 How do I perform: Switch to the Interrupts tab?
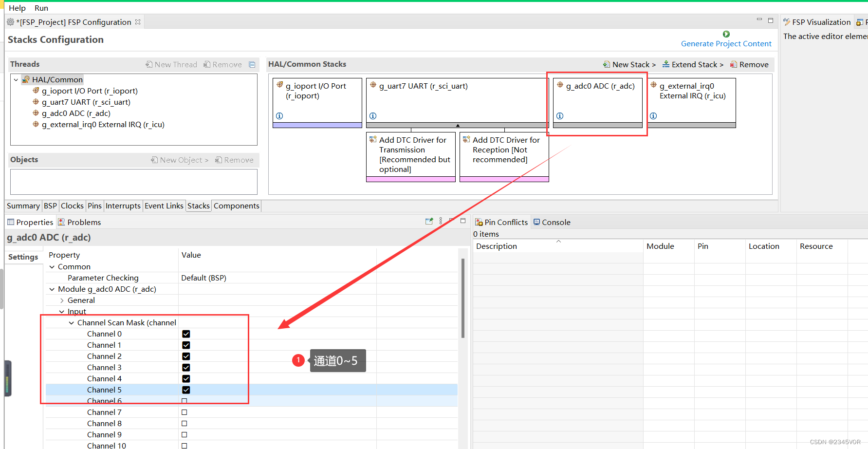pos(123,206)
